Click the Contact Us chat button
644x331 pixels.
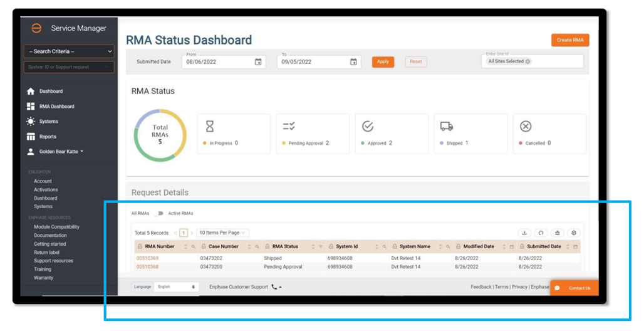[x=574, y=288]
